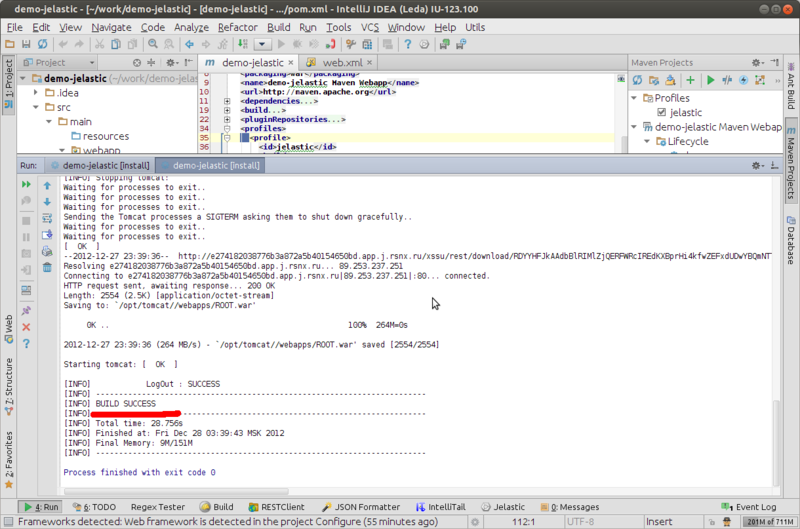
Task: Click the Run panel help question mark icon
Action: (x=26, y=343)
